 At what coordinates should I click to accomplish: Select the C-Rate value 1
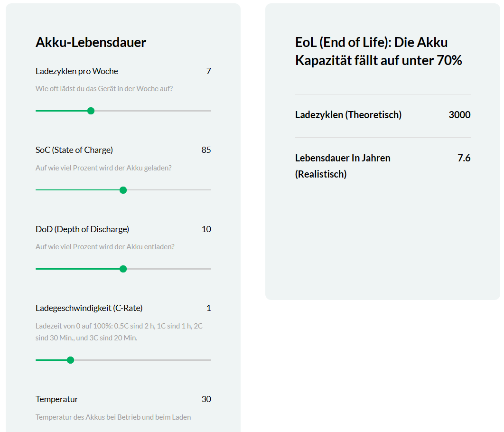[209, 308]
